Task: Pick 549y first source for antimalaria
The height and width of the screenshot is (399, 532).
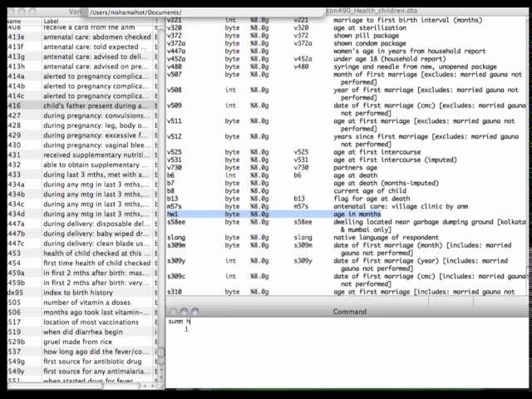Action: pos(82,372)
